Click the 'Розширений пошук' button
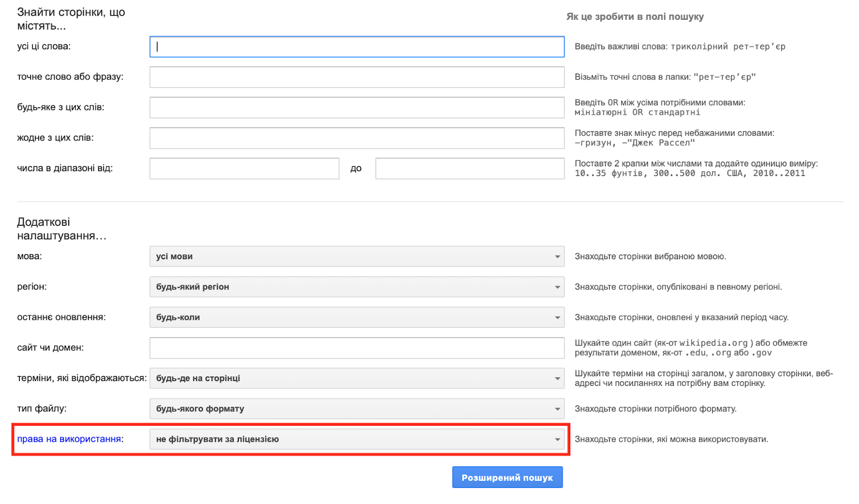The height and width of the screenshot is (504, 859). pos(507,477)
